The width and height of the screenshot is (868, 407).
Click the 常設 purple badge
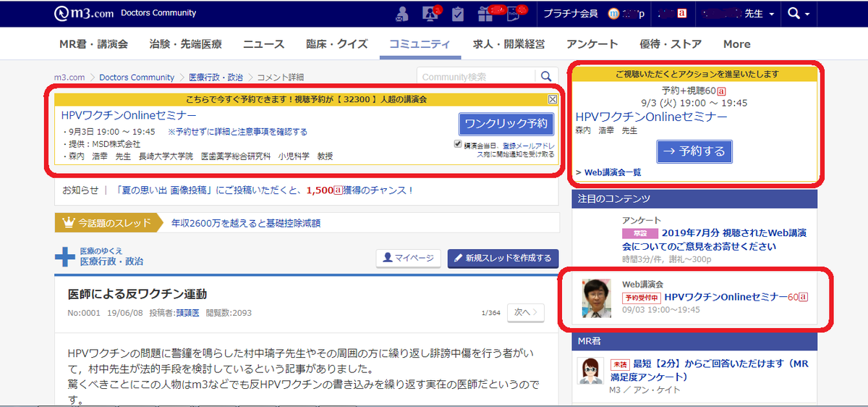tap(639, 234)
